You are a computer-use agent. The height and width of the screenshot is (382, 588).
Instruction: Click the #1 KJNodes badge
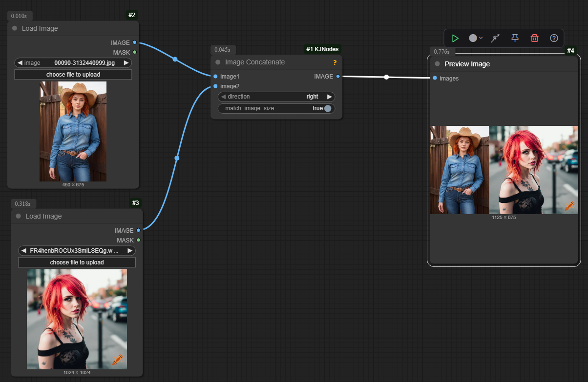click(x=322, y=49)
